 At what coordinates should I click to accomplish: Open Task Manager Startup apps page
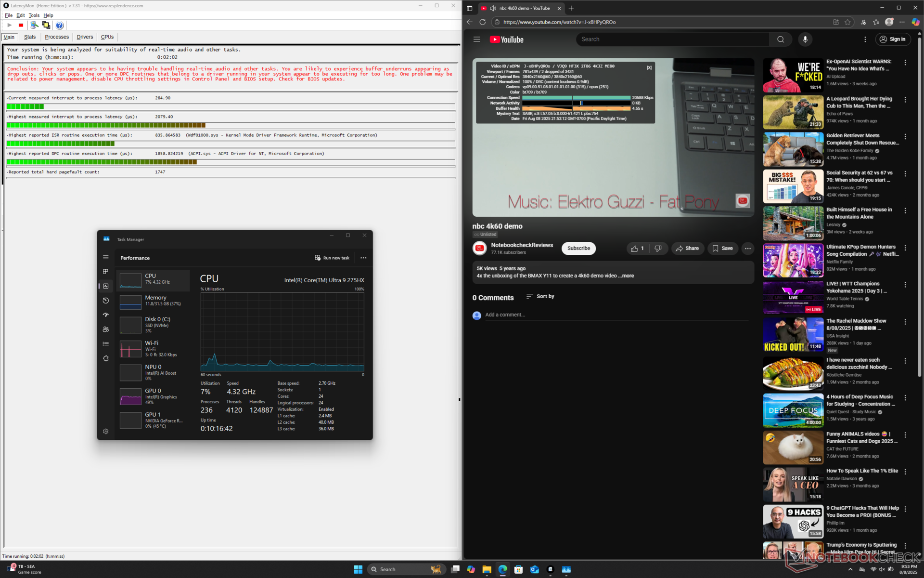pyautogui.click(x=106, y=315)
